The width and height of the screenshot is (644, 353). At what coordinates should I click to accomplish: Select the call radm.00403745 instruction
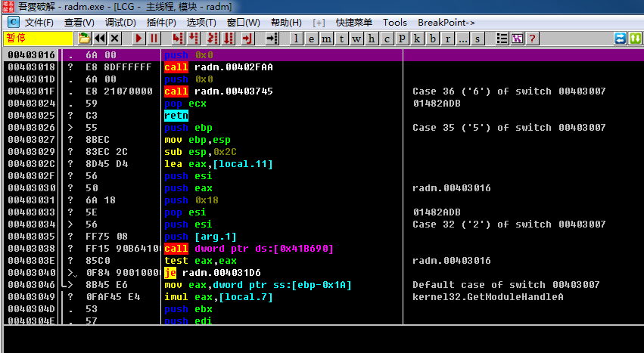219,91
